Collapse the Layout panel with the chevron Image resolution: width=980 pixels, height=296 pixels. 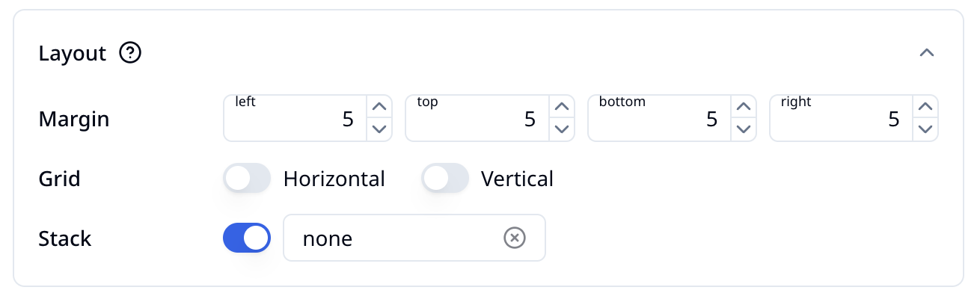coord(927,53)
